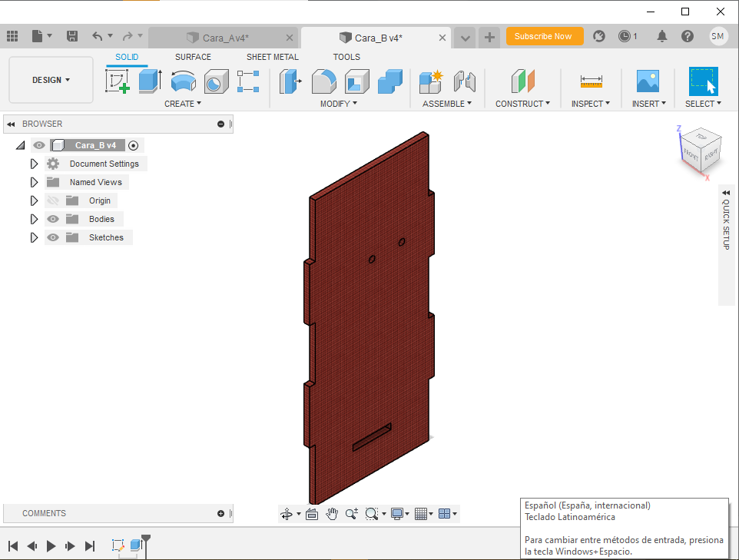Hide the Bodies folder

[x=53, y=219]
